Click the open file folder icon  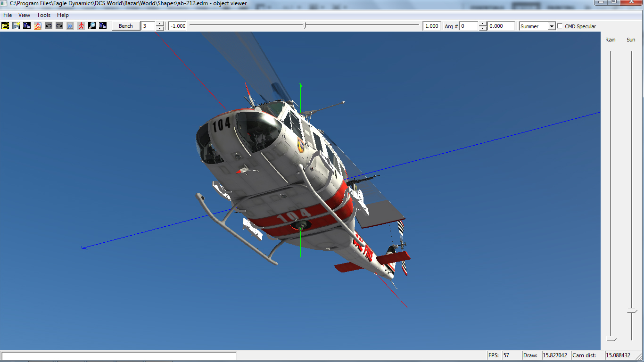tap(5, 26)
